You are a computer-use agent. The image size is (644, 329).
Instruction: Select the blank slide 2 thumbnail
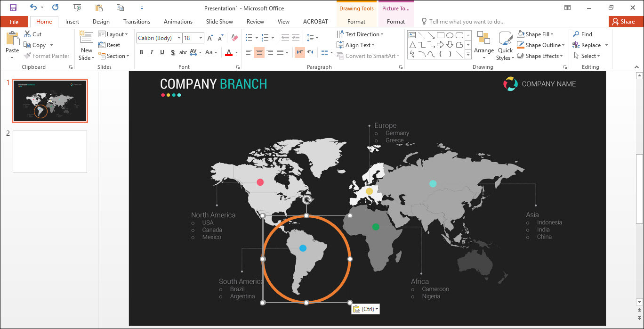coord(50,152)
